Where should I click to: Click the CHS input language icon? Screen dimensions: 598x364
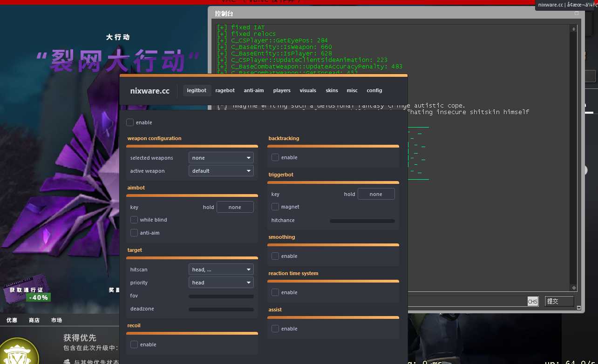(532, 301)
